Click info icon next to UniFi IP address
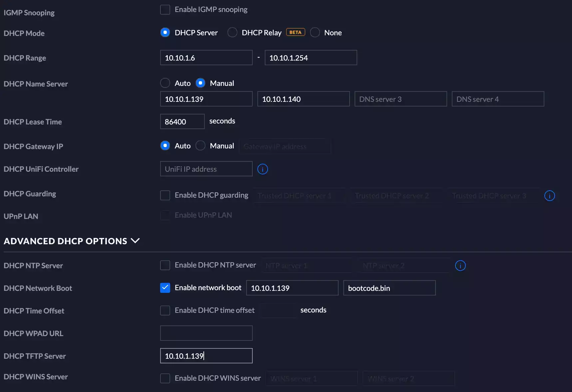572x392 pixels. pos(262,169)
